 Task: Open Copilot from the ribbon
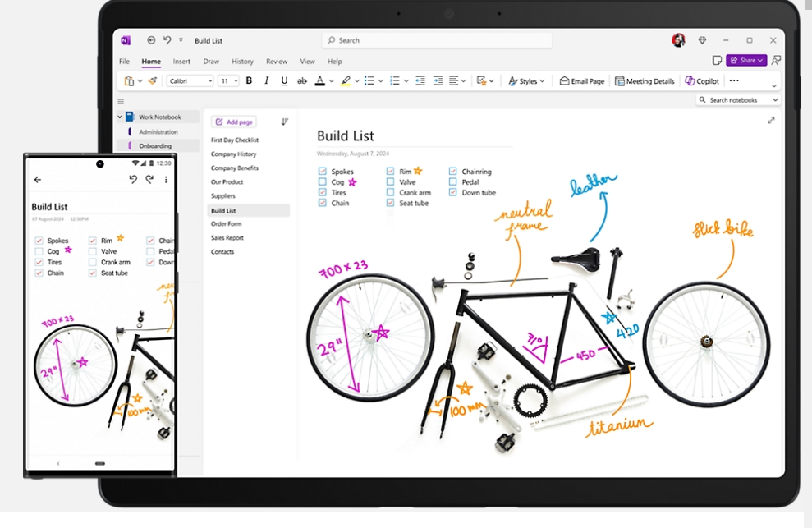coord(702,80)
